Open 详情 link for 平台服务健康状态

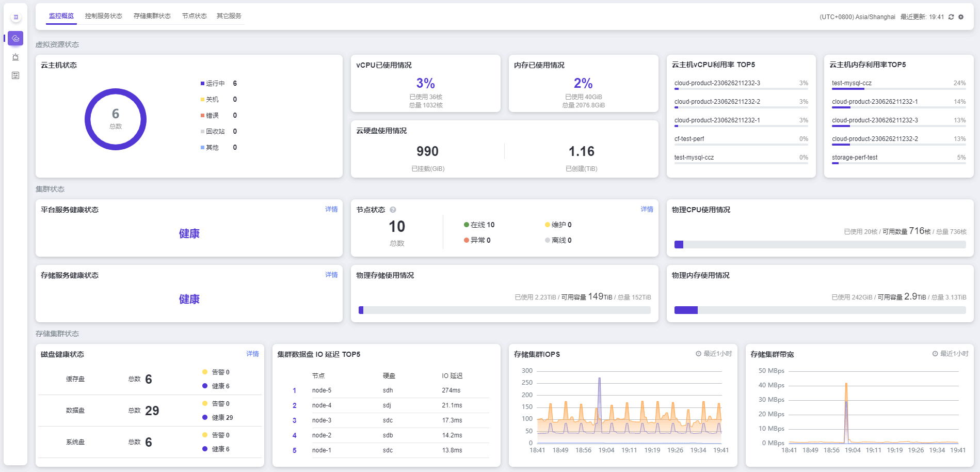[331, 209]
